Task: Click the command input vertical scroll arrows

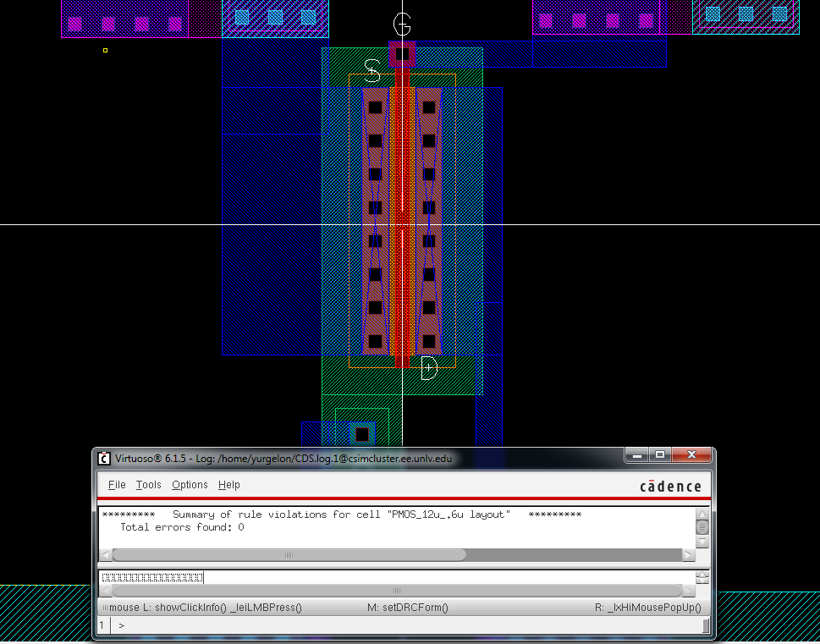Action: coord(702,577)
